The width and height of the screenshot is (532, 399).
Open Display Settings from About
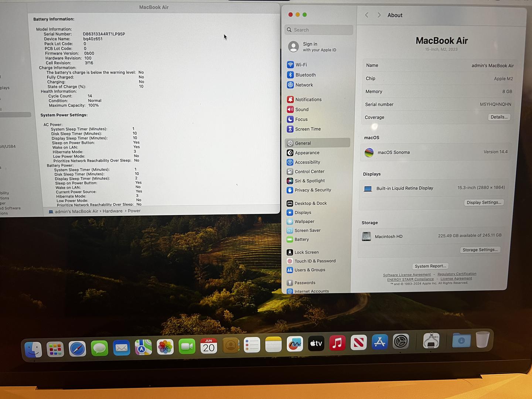coord(484,202)
